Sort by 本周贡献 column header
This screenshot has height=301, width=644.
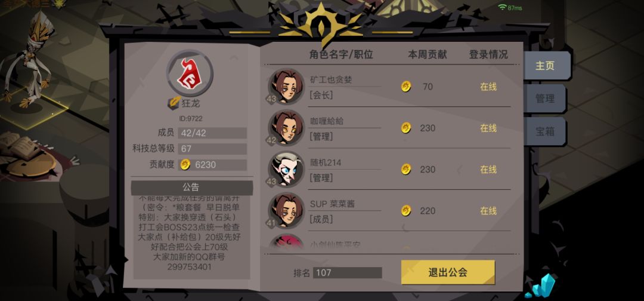[427, 54]
